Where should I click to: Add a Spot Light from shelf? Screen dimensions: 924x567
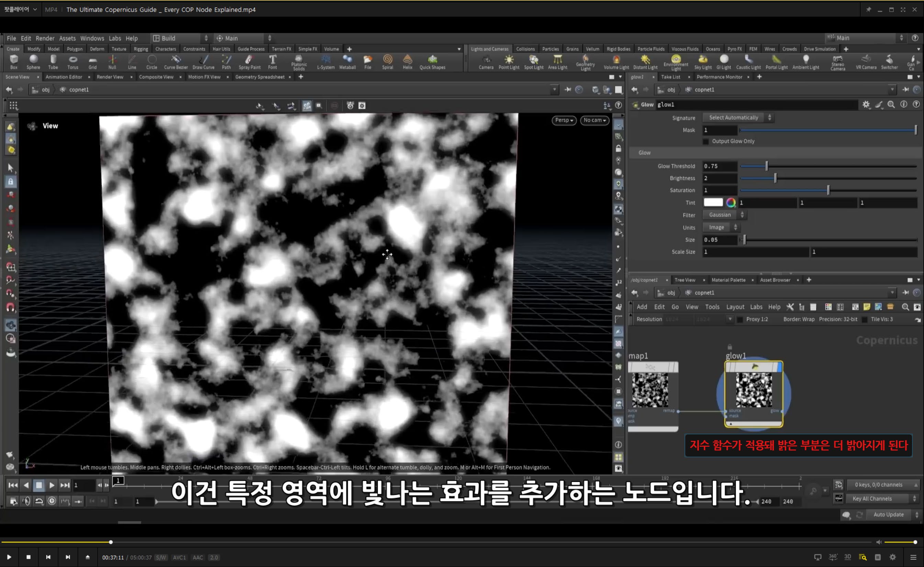534,62
